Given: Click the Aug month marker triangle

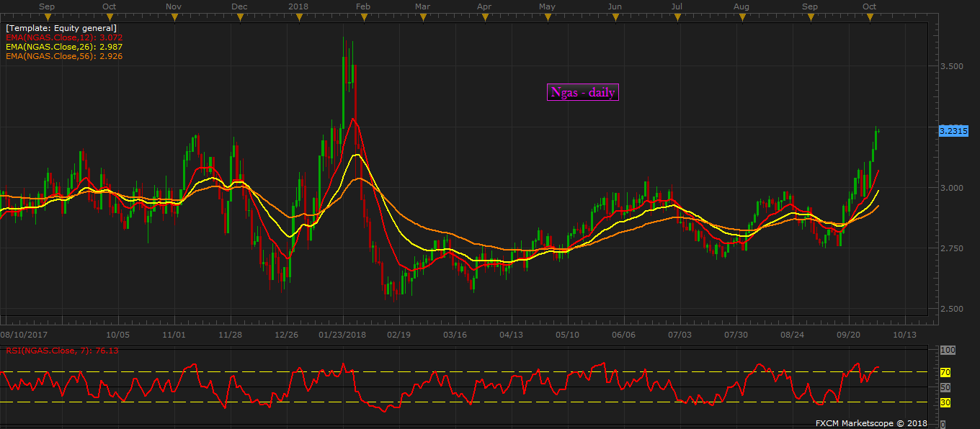Looking at the screenshot, I should pos(741,16).
